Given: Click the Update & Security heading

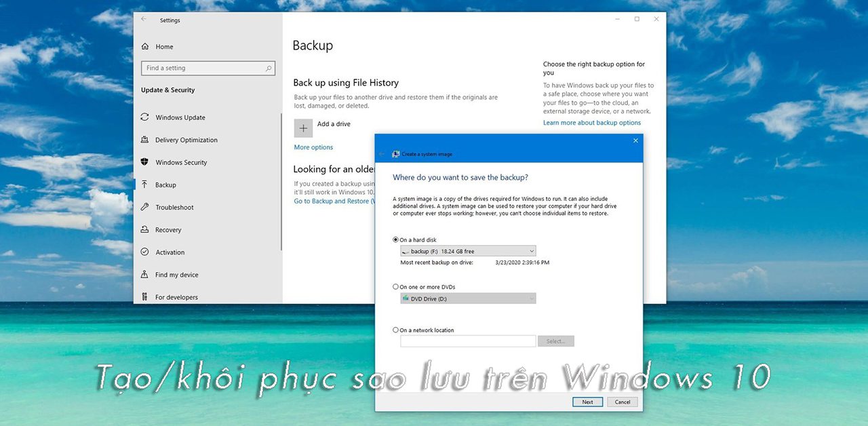Looking at the screenshot, I should (x=167, y=90).
